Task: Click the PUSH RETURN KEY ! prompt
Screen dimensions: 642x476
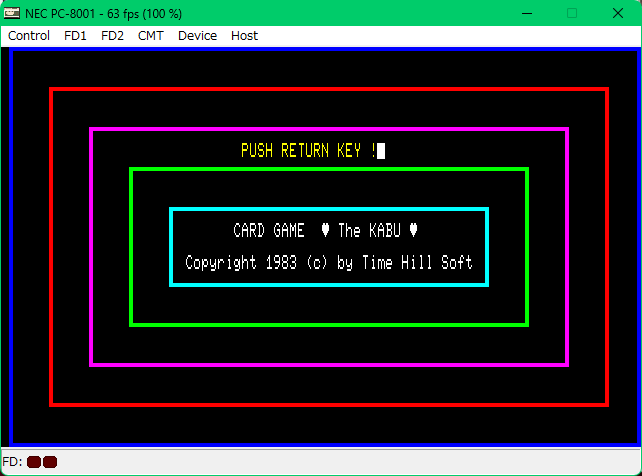Action: pyautogui.click(x=309, y=151)
